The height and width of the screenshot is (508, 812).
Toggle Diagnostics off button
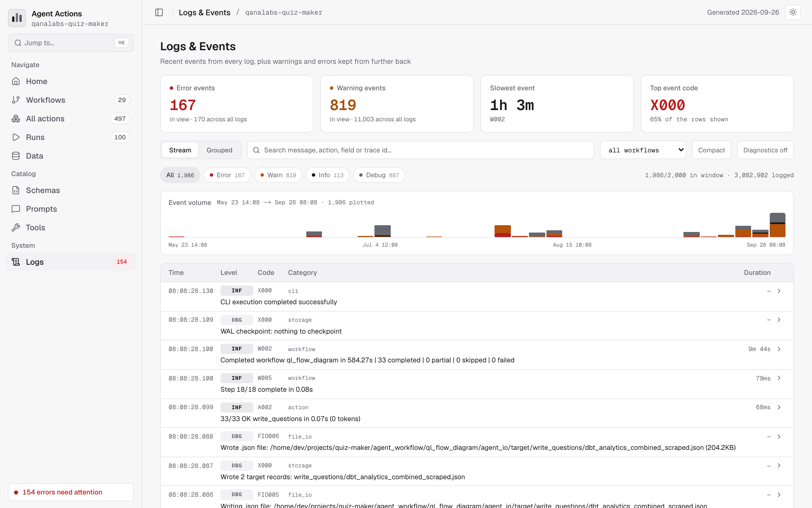coord(765,150)
